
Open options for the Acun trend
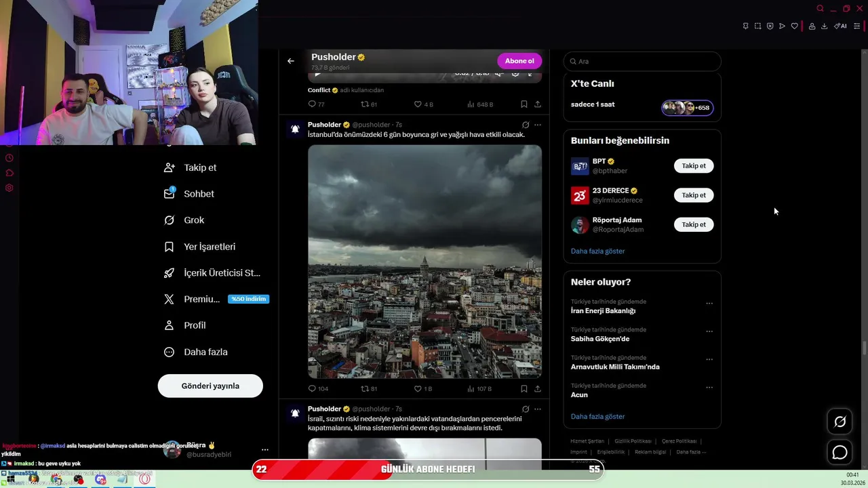coord(709,388)
